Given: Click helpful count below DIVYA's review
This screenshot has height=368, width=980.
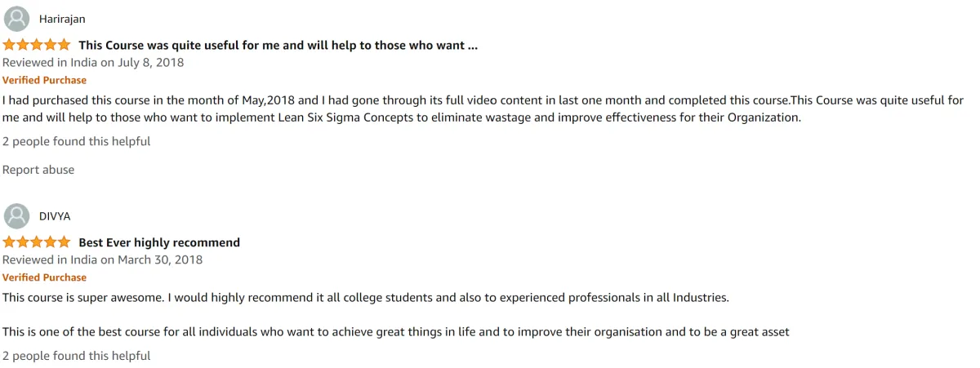Looking at the screenshot, I should coord(77,356).
